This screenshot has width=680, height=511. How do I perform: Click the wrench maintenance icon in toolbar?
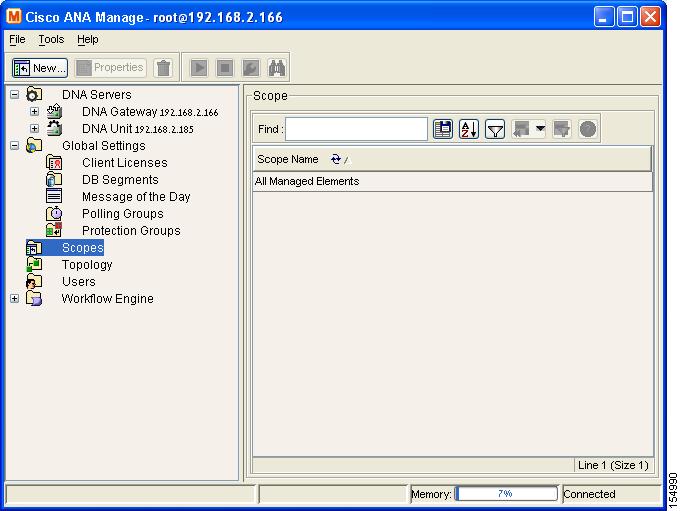[x=251, y=68]
